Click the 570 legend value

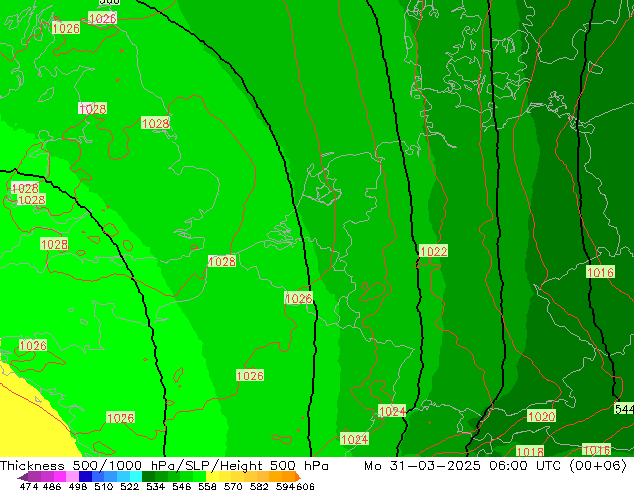point(233,486)
